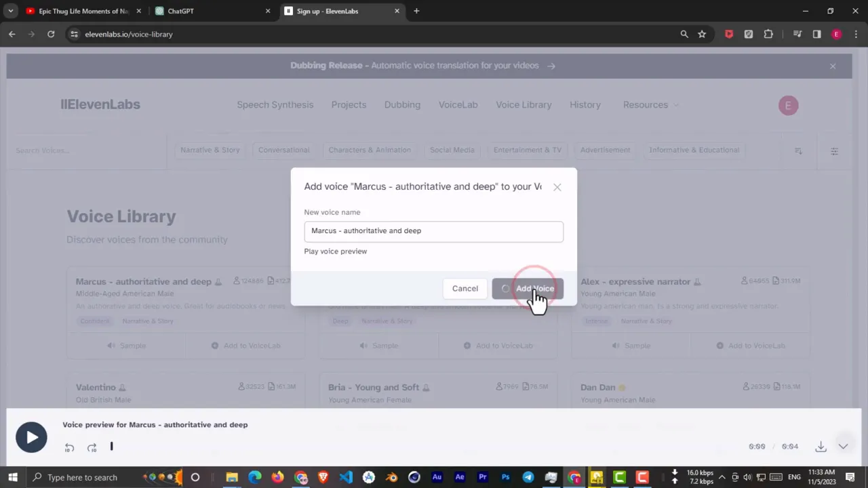Collapse the audio player bar
This screenshot has width=868, height=488.
point(843,447)
